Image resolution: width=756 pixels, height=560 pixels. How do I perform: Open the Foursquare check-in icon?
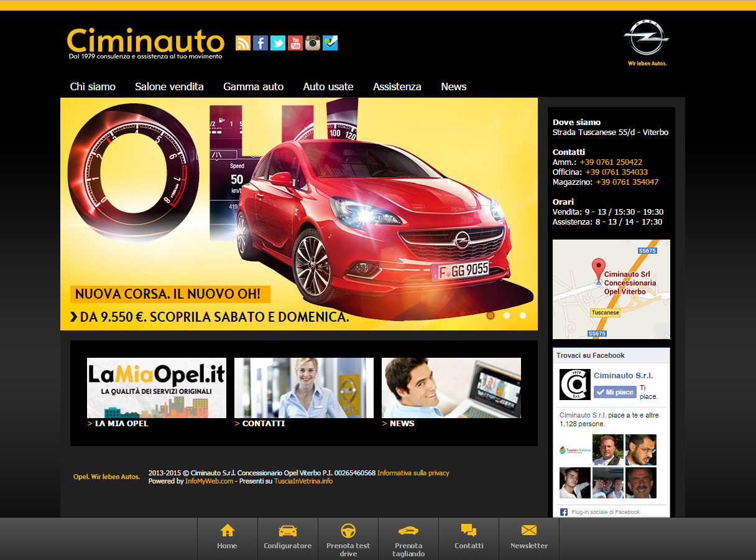330,43
